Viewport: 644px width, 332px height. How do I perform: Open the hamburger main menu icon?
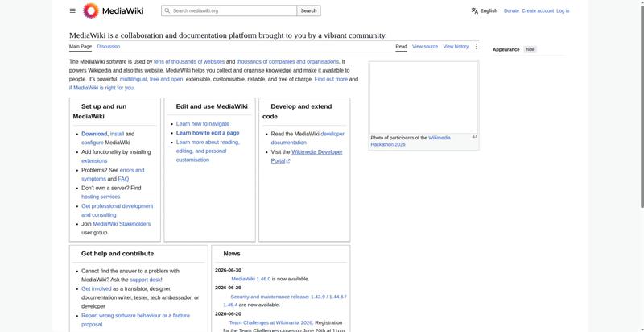click(72, 10)
